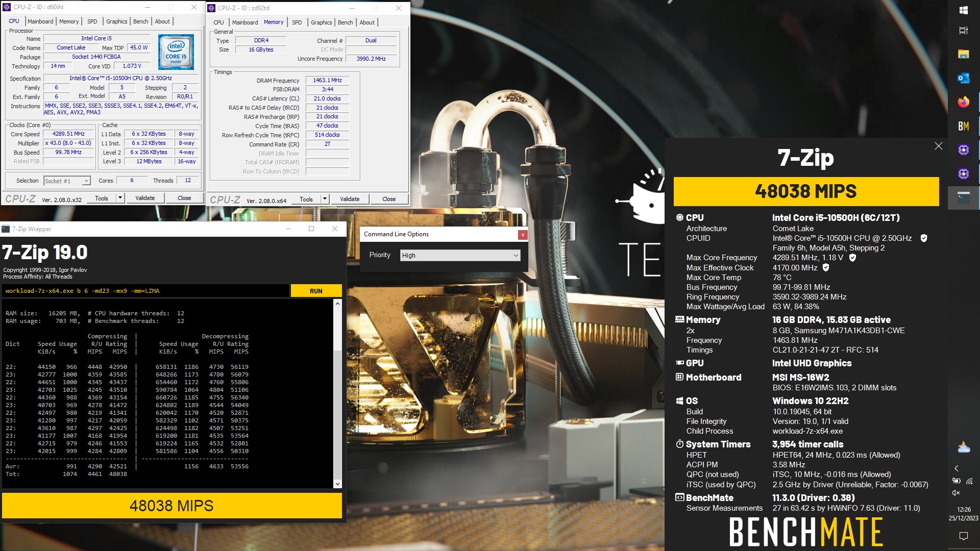
Task: Click the scroll-up arrow of output scrollbar
Action: coord(337,304)
